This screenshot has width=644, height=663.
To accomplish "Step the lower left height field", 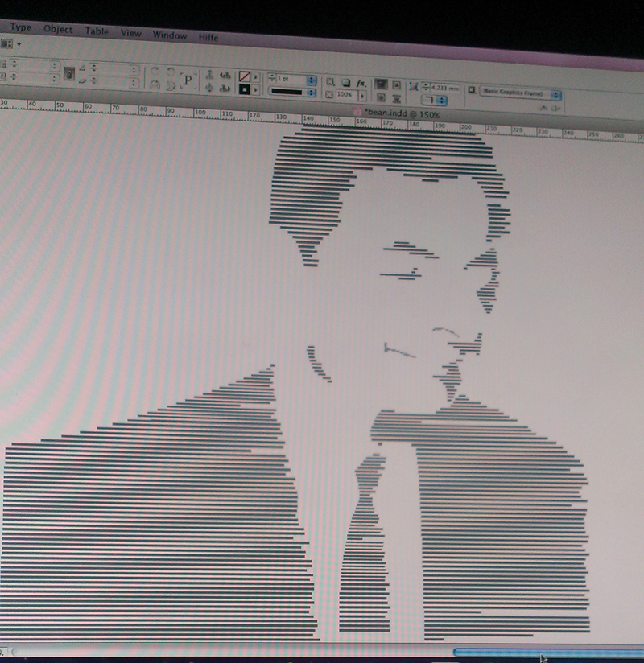I will (x=14, y=76).
